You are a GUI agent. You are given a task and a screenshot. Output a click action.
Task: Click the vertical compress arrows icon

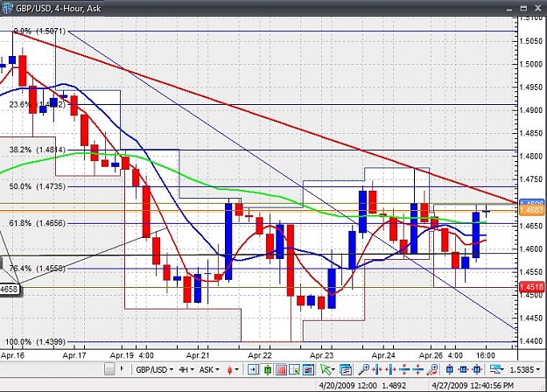tap(417, 369)
